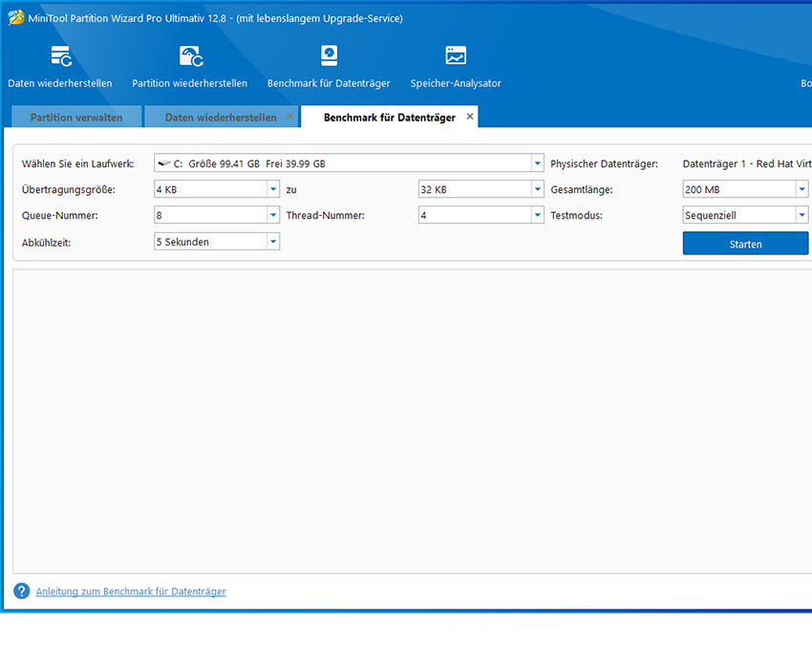Image resolution: width=812 pixels, height=665 pixels.
Task: Launch the Speicher-Analysator tool
Action: click(456, 57)
